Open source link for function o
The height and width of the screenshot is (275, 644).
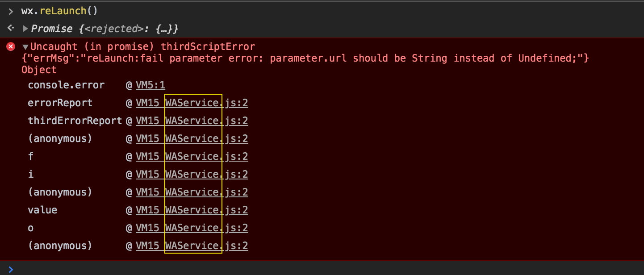tap(192, 228)
